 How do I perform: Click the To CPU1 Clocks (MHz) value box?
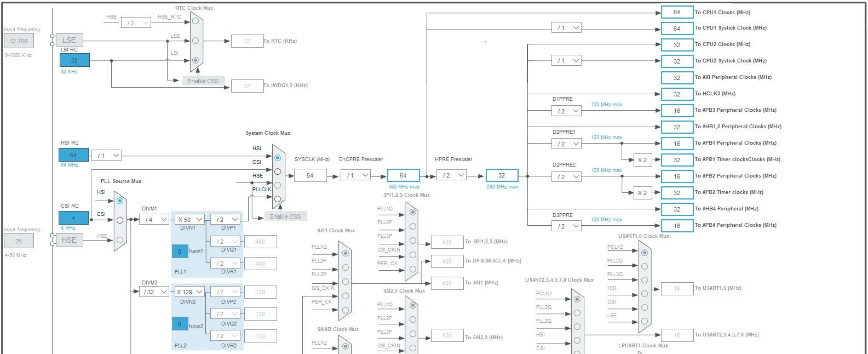pos(677,12)
